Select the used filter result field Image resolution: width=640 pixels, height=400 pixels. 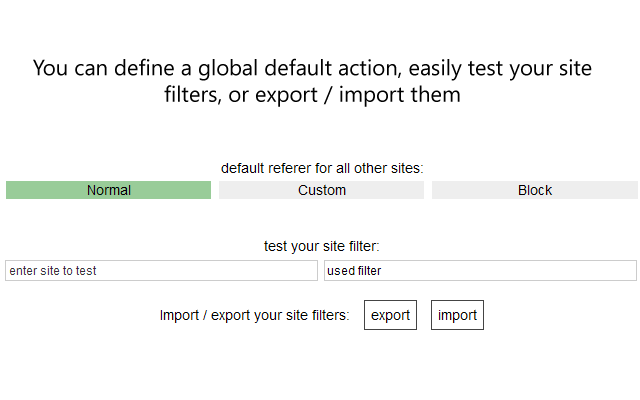(480, 271)
